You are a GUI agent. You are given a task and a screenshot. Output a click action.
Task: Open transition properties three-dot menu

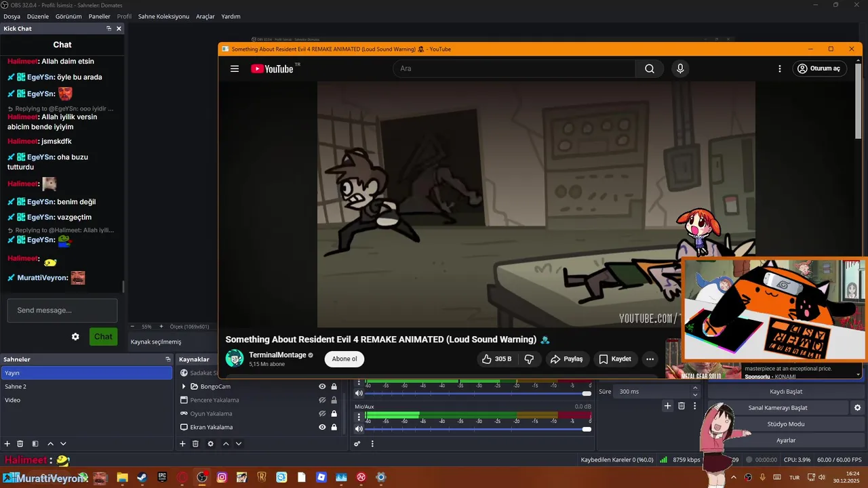(x=694, y=406)
